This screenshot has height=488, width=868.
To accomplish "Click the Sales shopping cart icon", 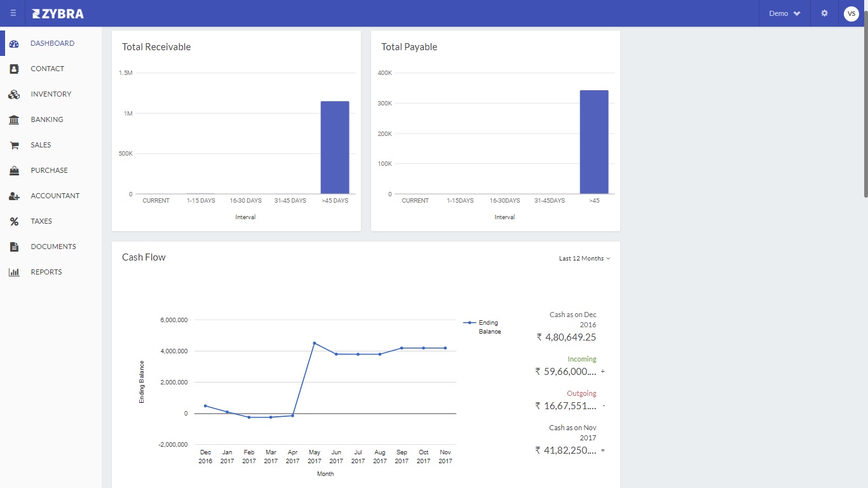I will (14, 145).
